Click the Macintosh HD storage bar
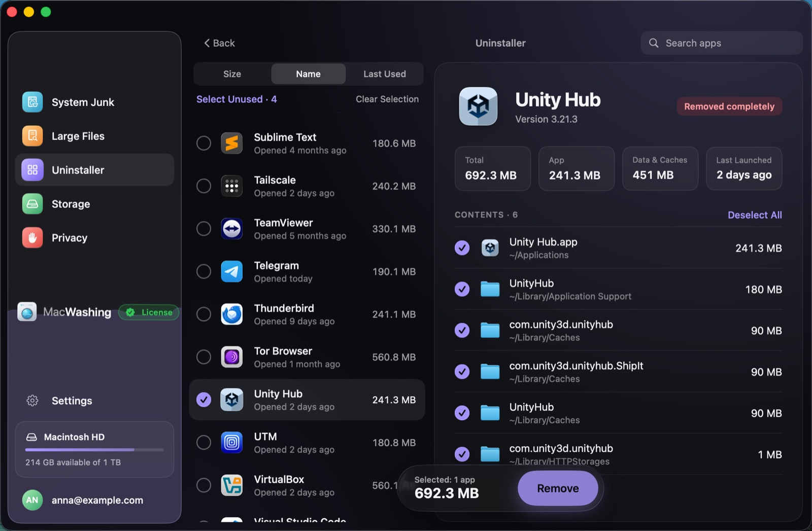The width and height of the screenshot is (812, 531). pyautogui.click(x=94, y=449)
